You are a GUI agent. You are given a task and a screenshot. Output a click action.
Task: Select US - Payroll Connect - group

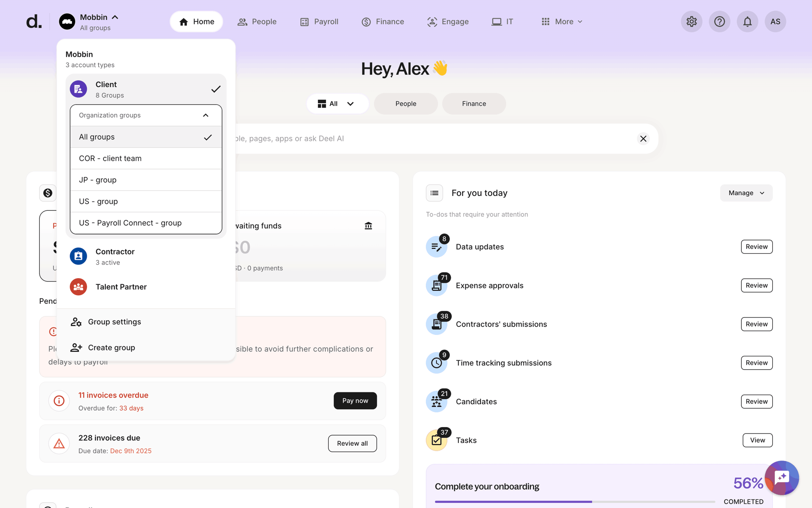point(146,223)
